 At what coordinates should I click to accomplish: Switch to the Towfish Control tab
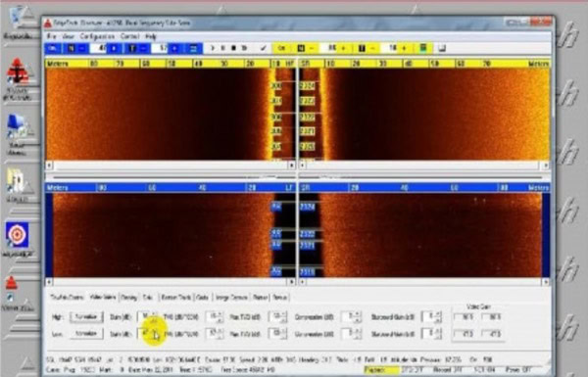point(67,298)
